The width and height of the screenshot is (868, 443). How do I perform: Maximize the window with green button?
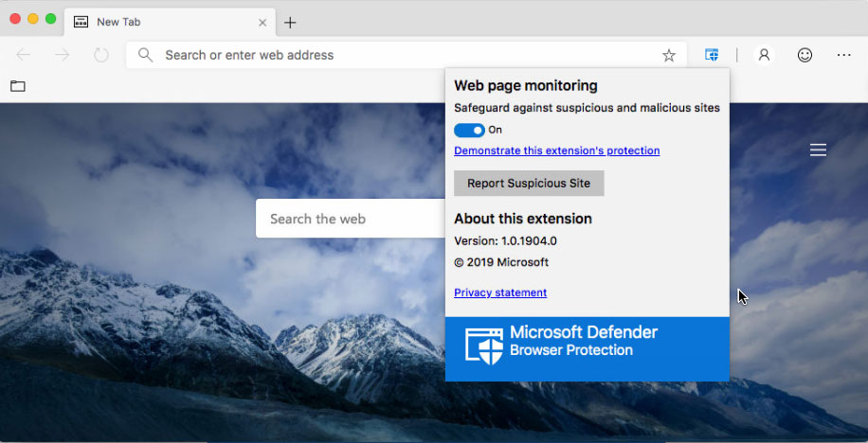(x=51, y=19)
